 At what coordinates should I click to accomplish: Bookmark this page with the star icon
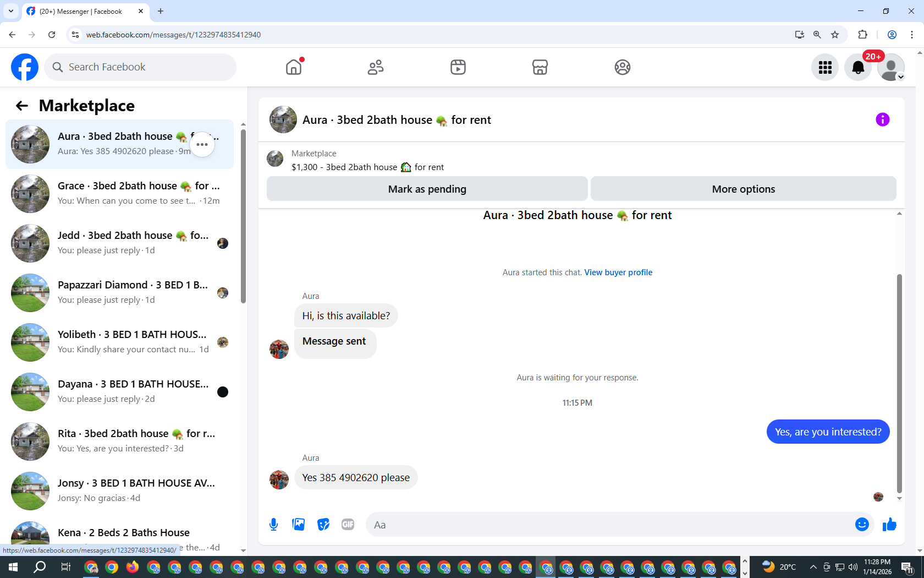tap(835, 35)
